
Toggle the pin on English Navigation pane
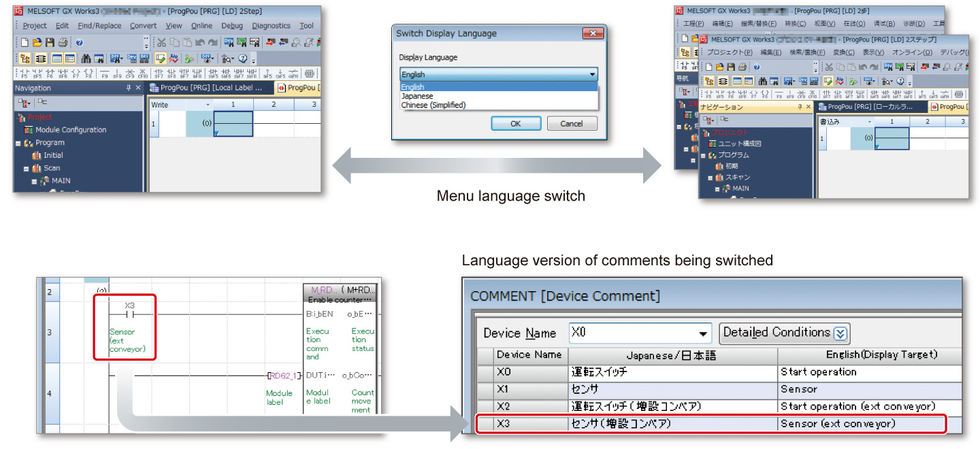tap(128, 88)
